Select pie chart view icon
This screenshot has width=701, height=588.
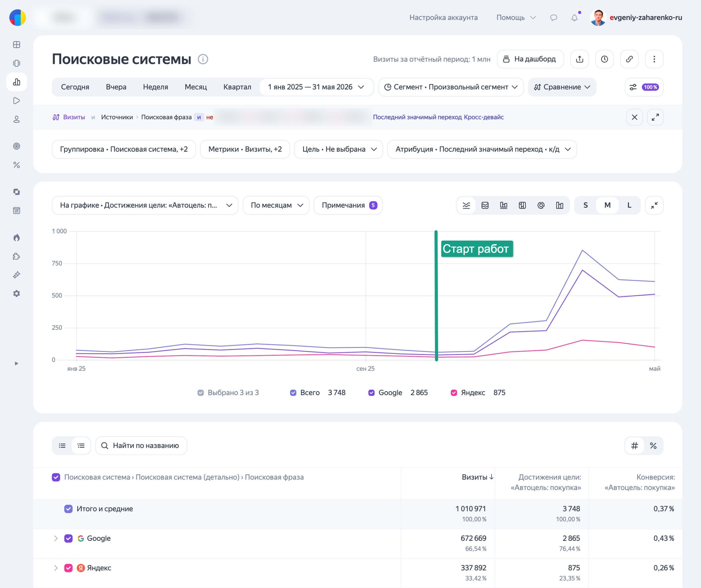point(541,205)
